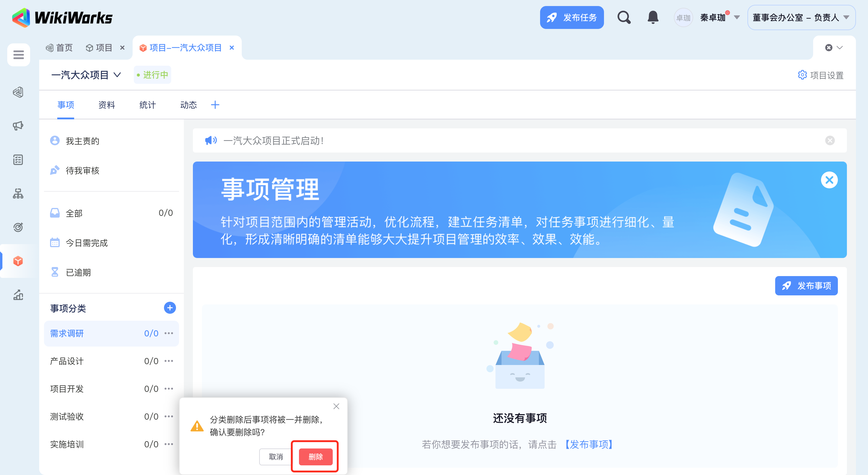The image size is (868, 475).
Task: Click 取消 in the delete confirmation
Action: (275, 457)
